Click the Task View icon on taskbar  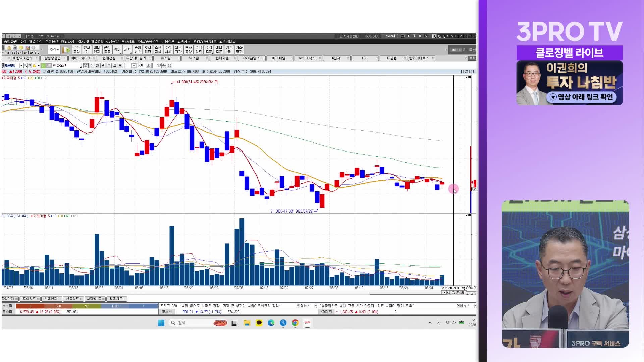point(234,323)
